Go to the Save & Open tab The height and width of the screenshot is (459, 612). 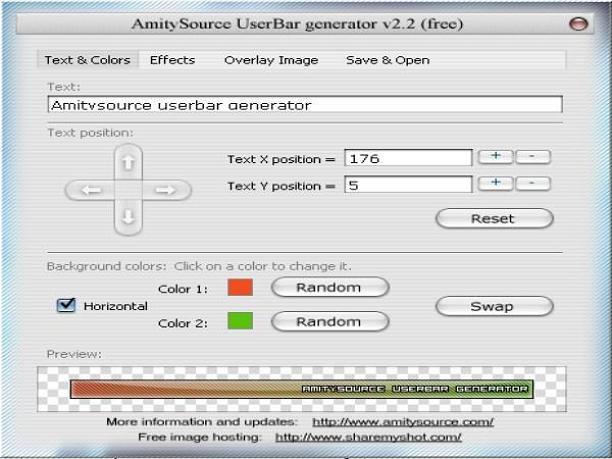pos(388,60)
